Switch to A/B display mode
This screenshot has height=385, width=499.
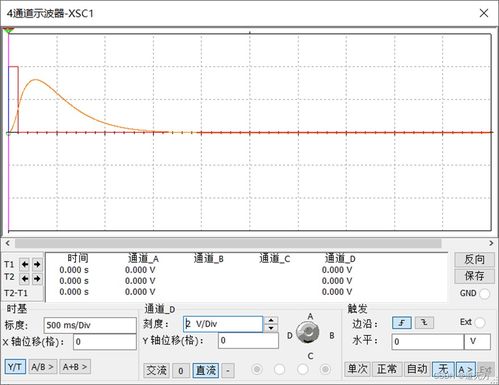coord(43,367)
